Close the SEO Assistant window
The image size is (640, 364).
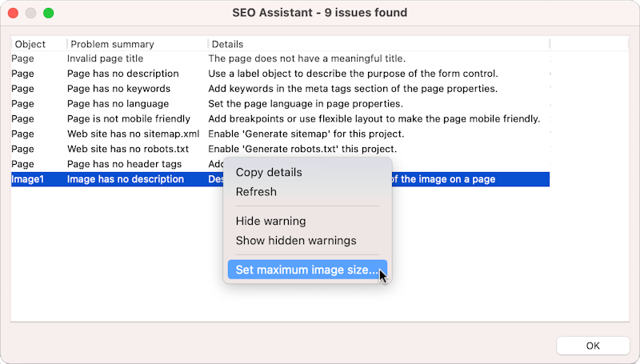pyautogui.click(x=13, y=13)
